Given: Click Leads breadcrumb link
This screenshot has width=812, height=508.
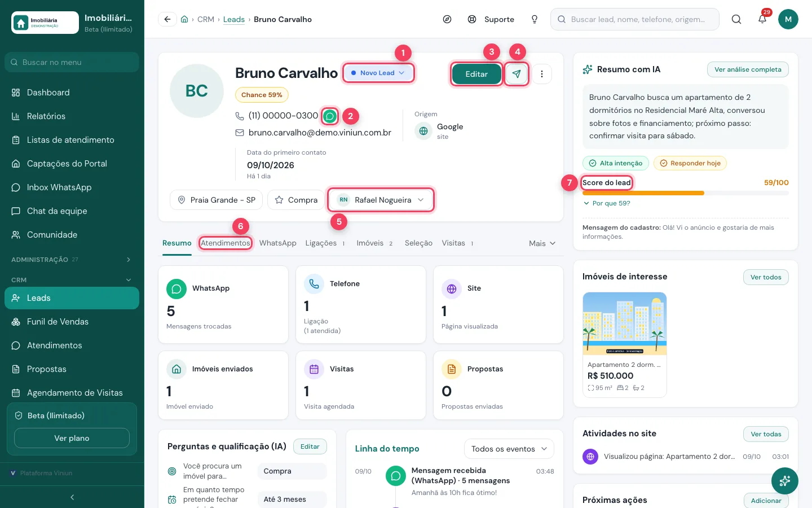Looking at the screenshot, I should (234, 19).
